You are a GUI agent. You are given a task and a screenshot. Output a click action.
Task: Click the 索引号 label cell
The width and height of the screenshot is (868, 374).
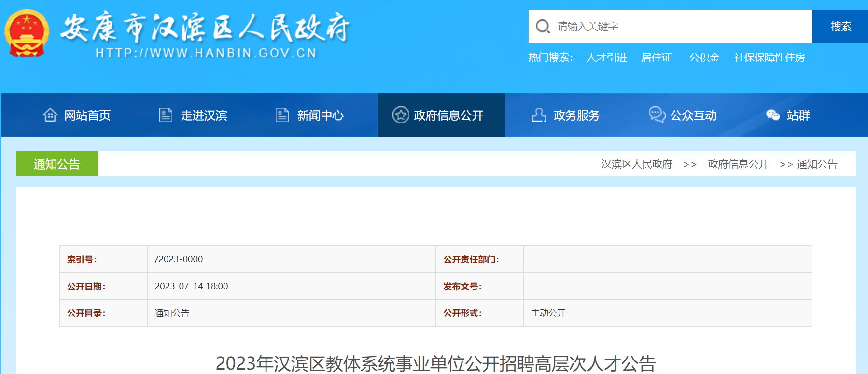coord(103,259)
